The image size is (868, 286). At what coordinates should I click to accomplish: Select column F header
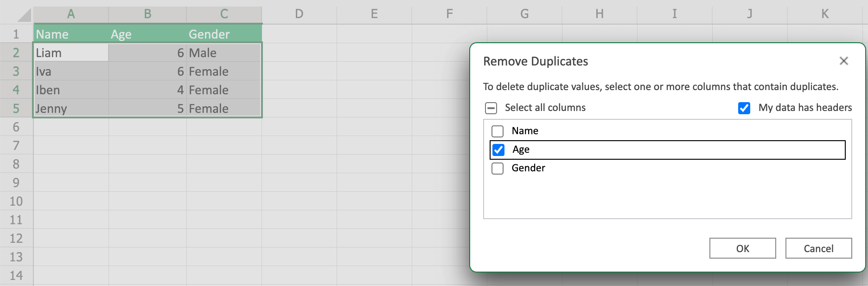449,14
